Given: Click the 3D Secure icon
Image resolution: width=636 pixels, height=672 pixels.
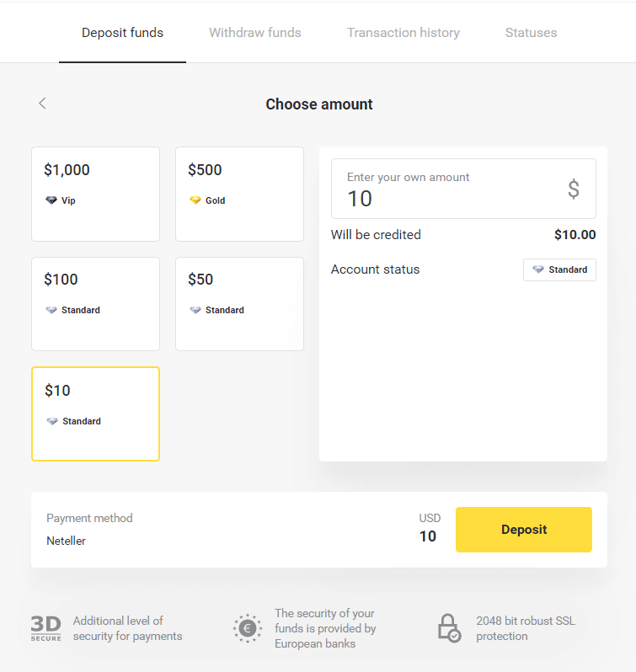Looking at the screenshot, I should pyautogui.click(x=45, y=628).
